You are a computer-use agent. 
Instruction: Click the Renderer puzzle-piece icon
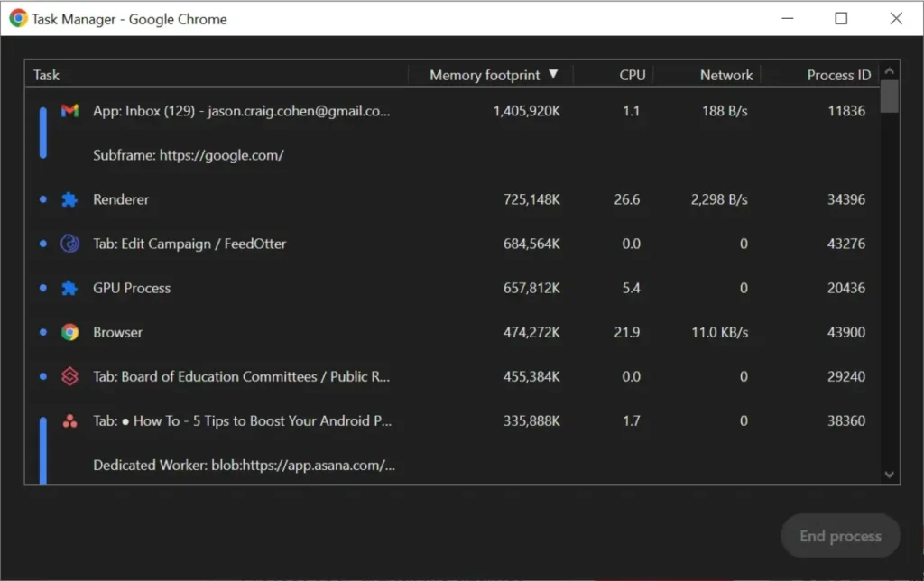point(69,199)
